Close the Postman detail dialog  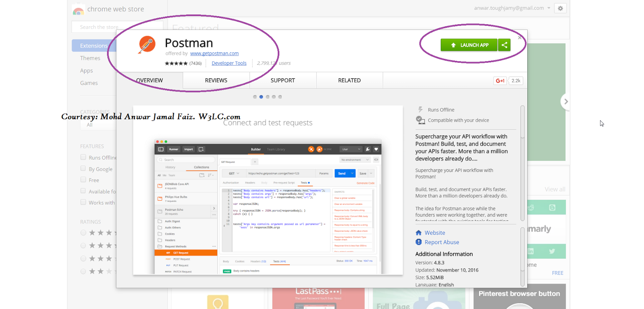(x=520, y=37)
